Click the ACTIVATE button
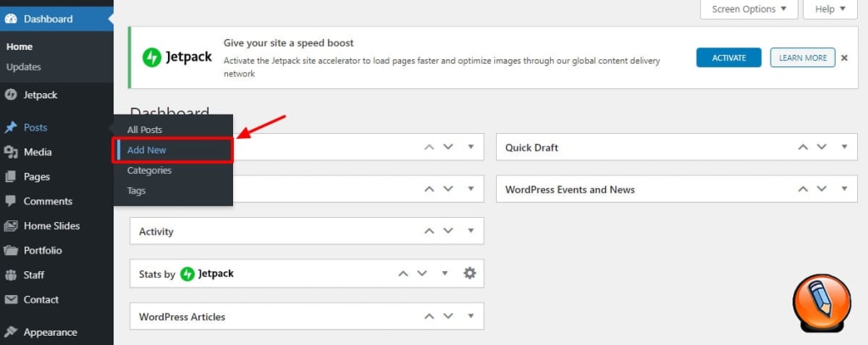The image size is (868, 345). pos(728,58)
